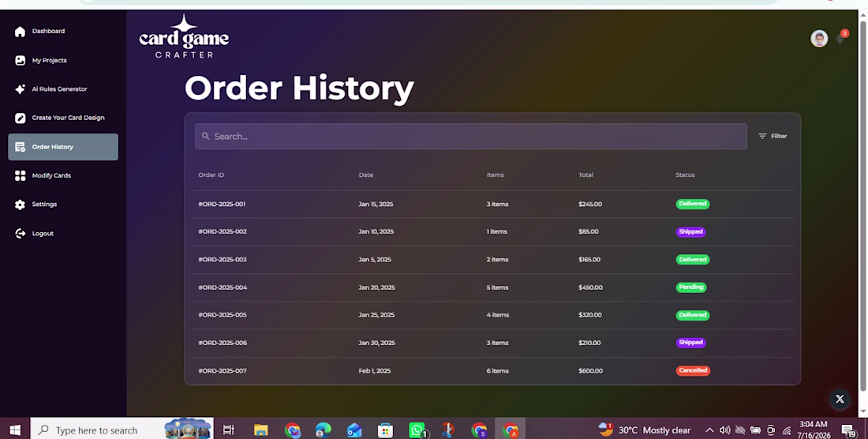
Task: Click the red Cancelled status badge
Action: point(693,370)
